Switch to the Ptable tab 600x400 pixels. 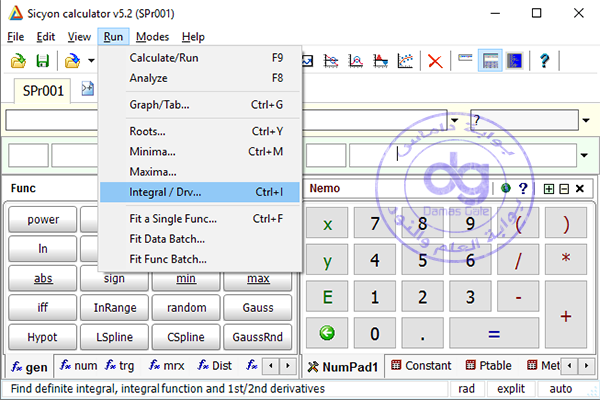point(489,366)
